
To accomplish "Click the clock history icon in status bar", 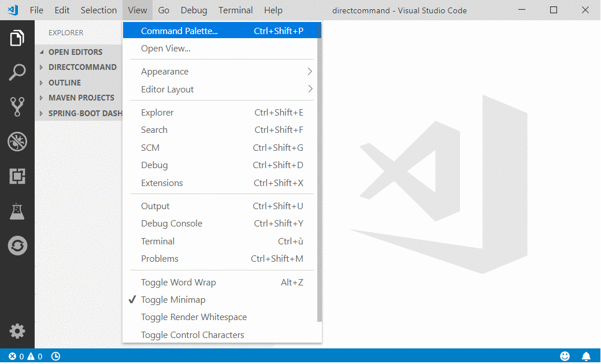I will click(x=55, y=356).
